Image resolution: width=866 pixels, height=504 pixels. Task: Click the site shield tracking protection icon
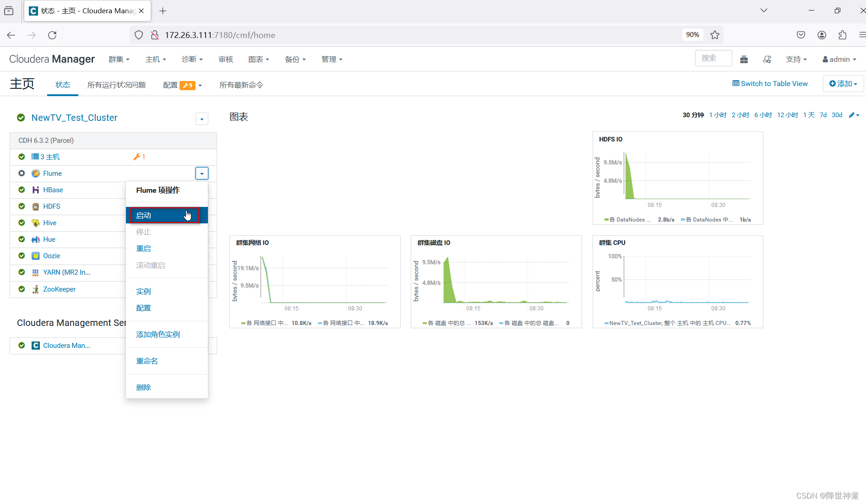point(139,35)
